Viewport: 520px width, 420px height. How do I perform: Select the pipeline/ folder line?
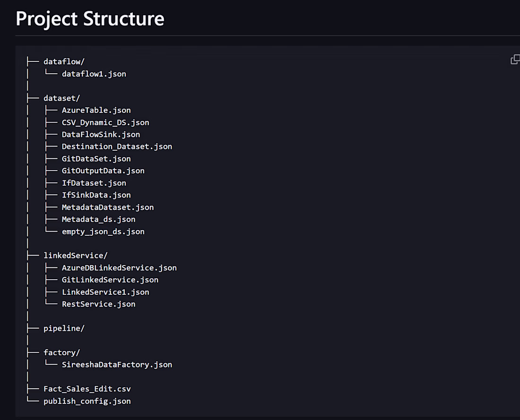pyautogui.click(x=64, y=328)
